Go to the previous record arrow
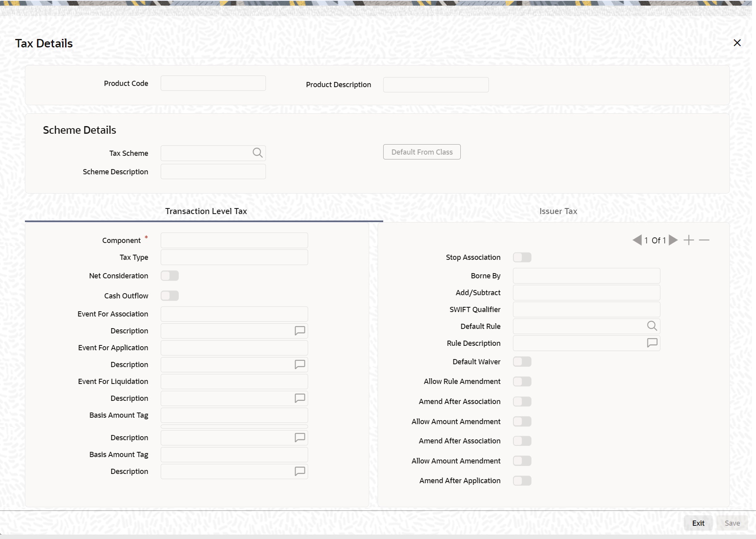The height and width of the screenshot is (539, 756). (x=637, y=240)
